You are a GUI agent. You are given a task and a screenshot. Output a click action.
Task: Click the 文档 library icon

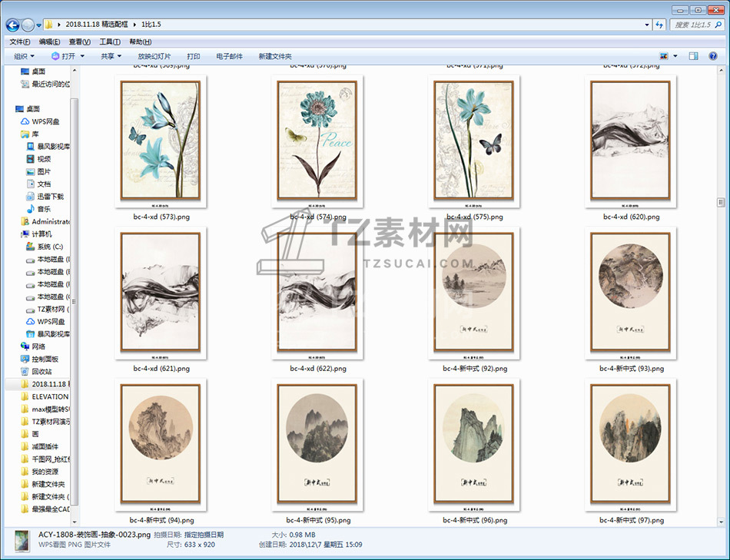click(x=30, y=184)
